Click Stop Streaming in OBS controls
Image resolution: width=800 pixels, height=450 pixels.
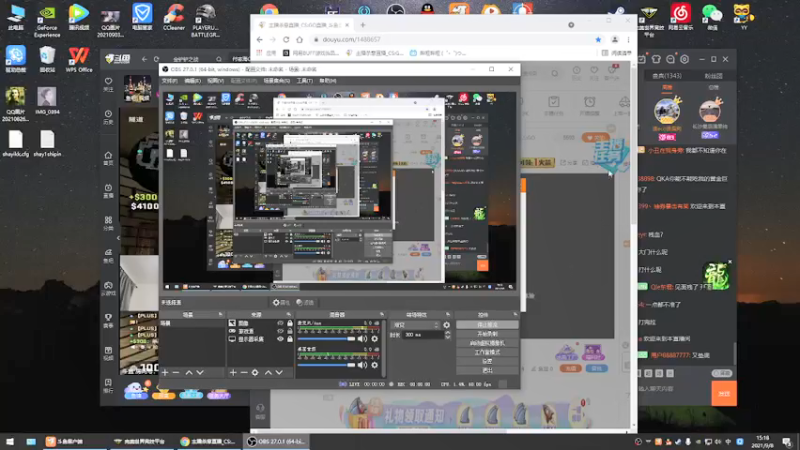tap(487, 324)
